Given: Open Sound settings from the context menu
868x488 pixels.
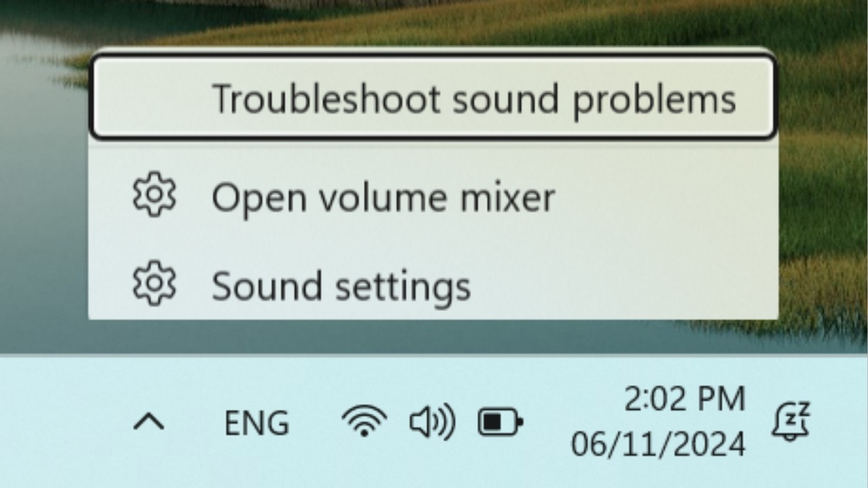Looking at the screenshot, I should coord(433,285).
